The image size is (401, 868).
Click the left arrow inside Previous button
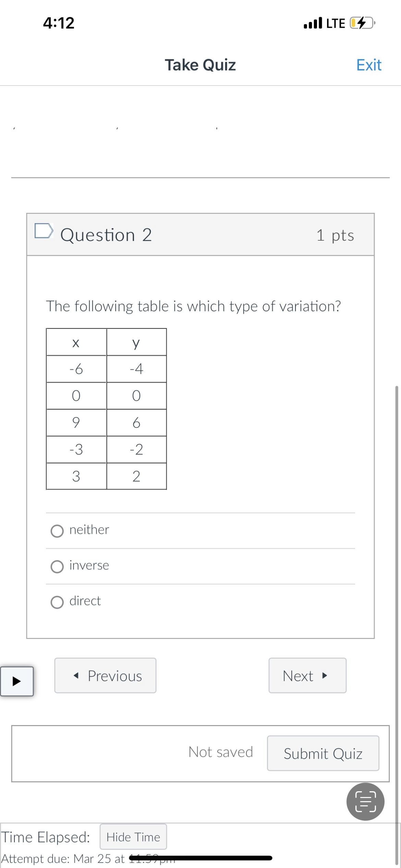point(76,675)
